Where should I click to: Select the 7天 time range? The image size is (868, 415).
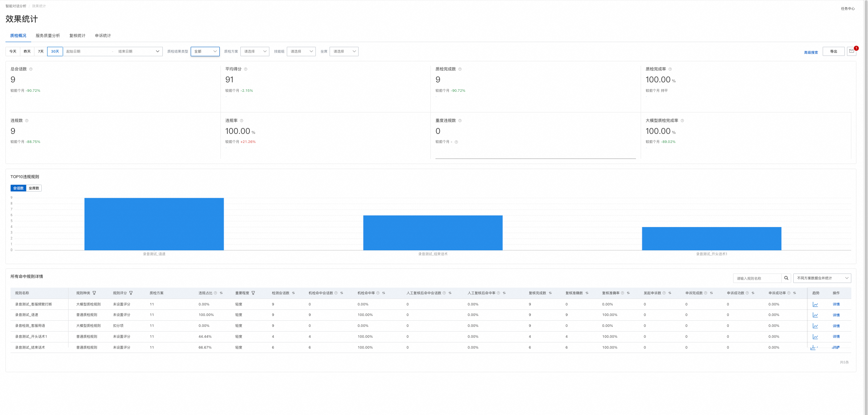41,52
